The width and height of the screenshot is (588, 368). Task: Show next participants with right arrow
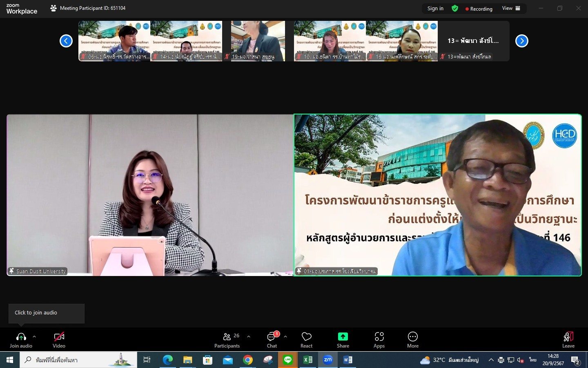(522, 41)
